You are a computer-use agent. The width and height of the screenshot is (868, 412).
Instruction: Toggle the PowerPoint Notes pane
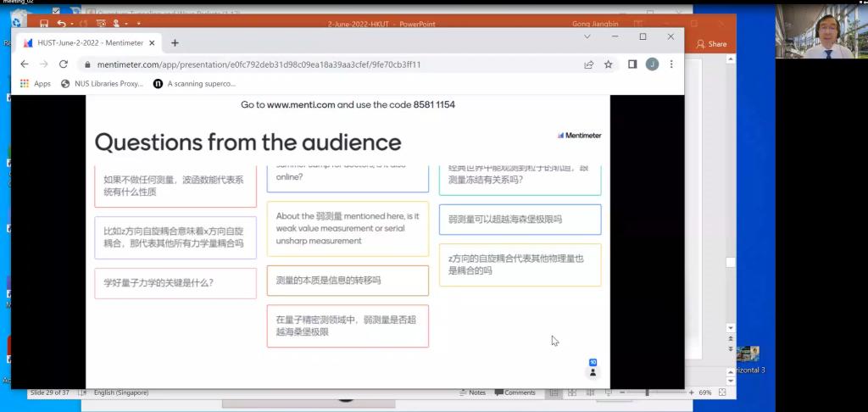pos(472,393)
